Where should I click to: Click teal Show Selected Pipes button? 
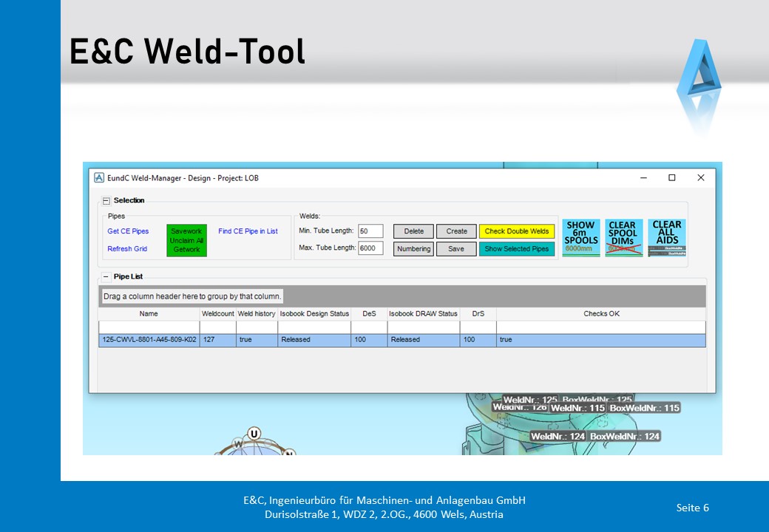(516, 249)
